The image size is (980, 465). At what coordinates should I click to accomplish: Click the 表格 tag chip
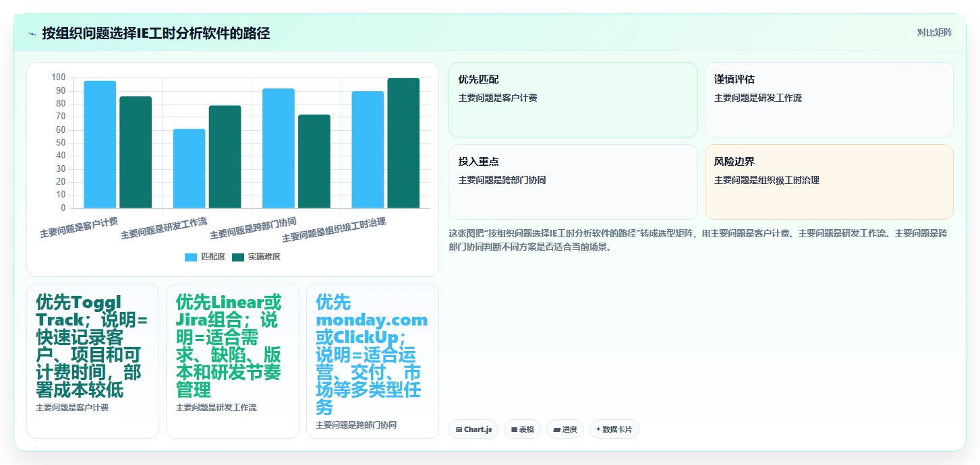[x=522, y=429]
